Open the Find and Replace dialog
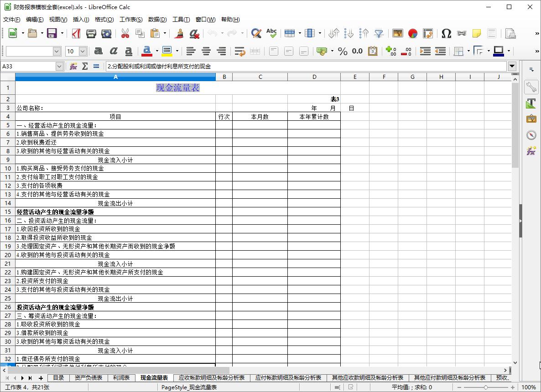The image size is (541, 392). pos(256,33)
